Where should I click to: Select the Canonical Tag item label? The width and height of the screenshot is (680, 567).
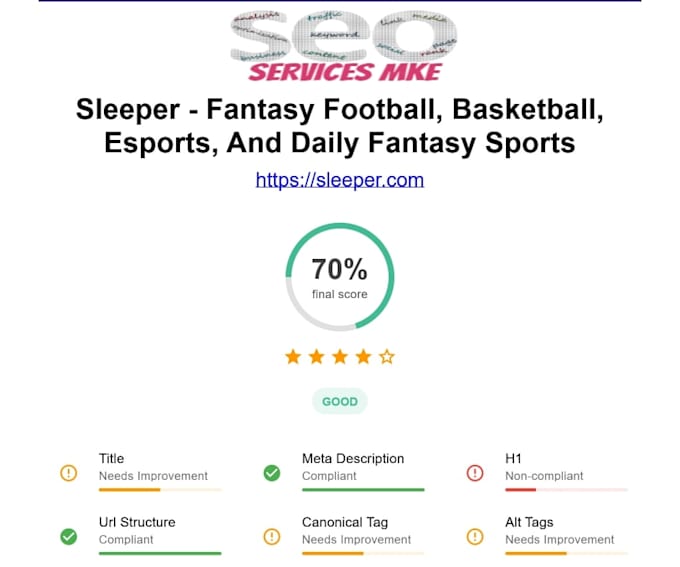point(345,522)
